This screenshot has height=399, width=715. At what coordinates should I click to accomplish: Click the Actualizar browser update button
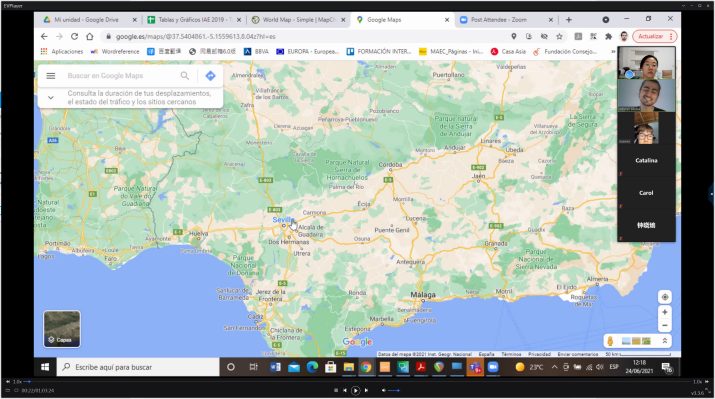[654, 36]
